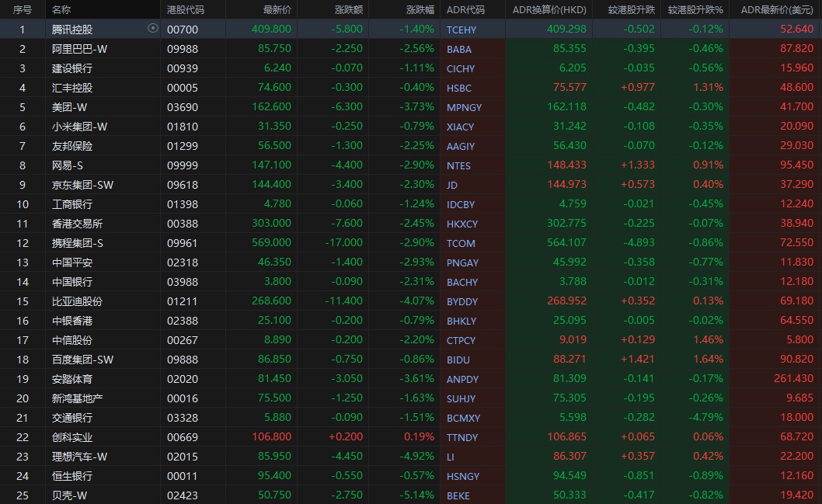
Task: Click 腾讯控股 ADR price 52.640
Action: pos(797,30)
